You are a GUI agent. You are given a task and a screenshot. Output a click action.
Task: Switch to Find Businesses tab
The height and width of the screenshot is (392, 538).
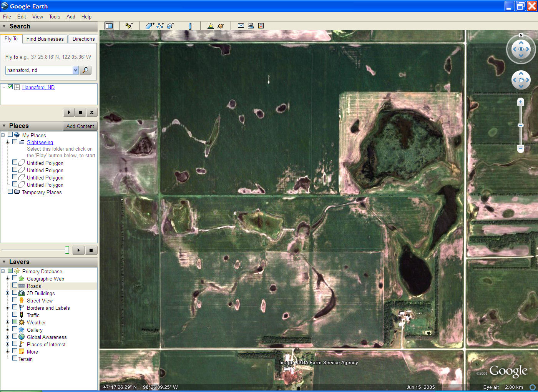click(45, 39)
